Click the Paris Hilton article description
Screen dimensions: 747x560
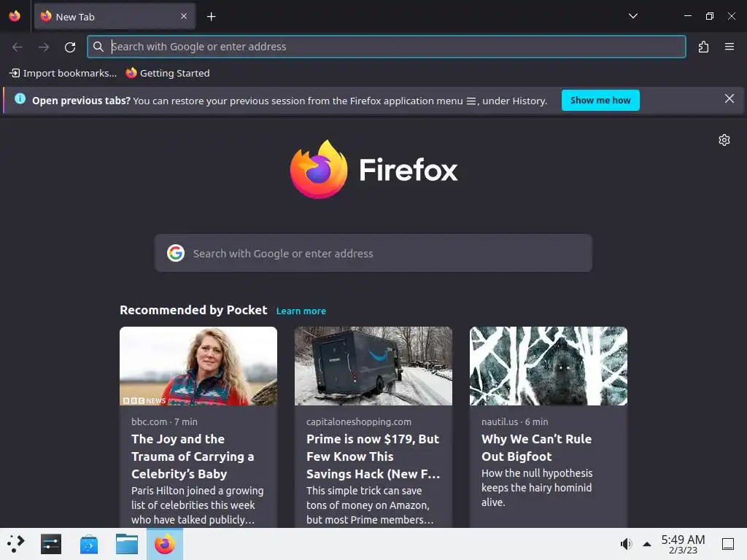coord(197,505)
